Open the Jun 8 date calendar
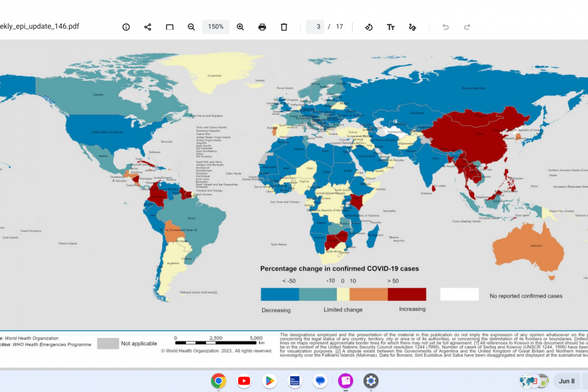This screenshot has width=588, height=392. pyautogui.click(x=567, y=381)
